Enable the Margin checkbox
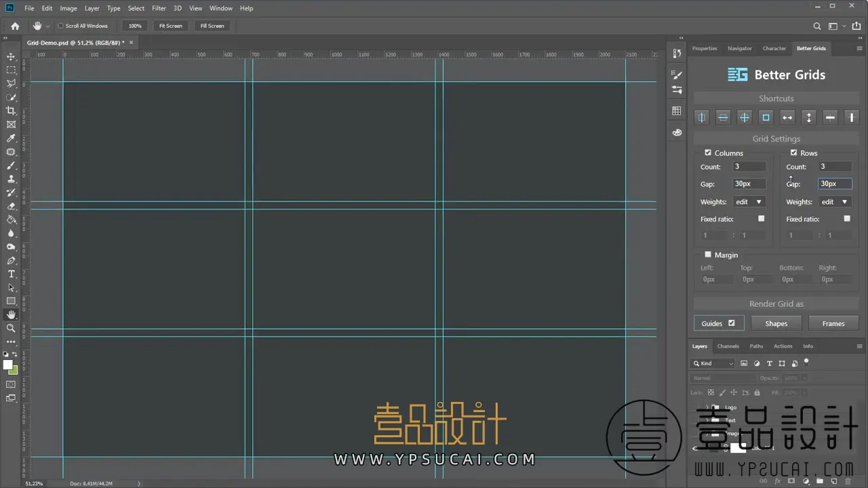Screen dimensions: 868x488 [708, 255]
